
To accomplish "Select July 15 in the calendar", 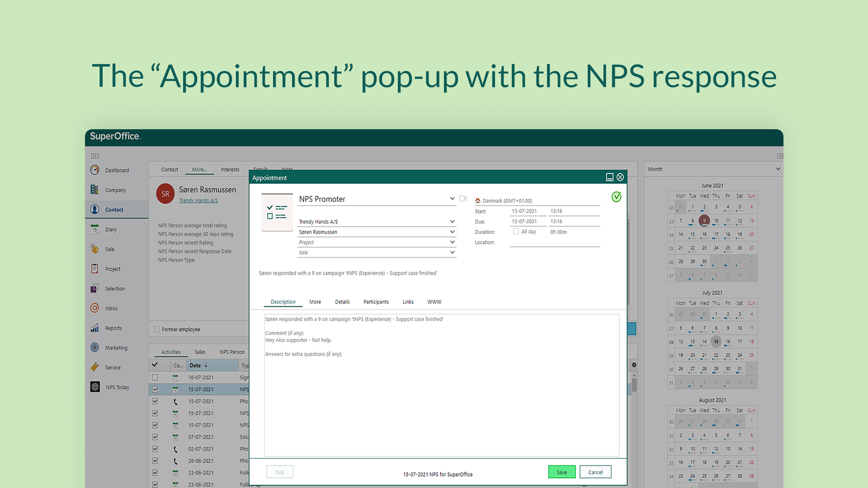I will tap(716, 342).
